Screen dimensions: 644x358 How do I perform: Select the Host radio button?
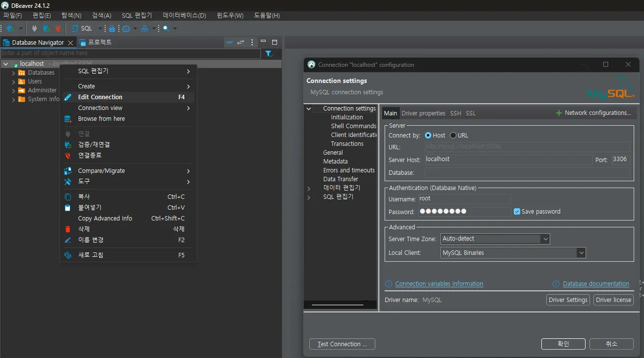pos(428,135)
